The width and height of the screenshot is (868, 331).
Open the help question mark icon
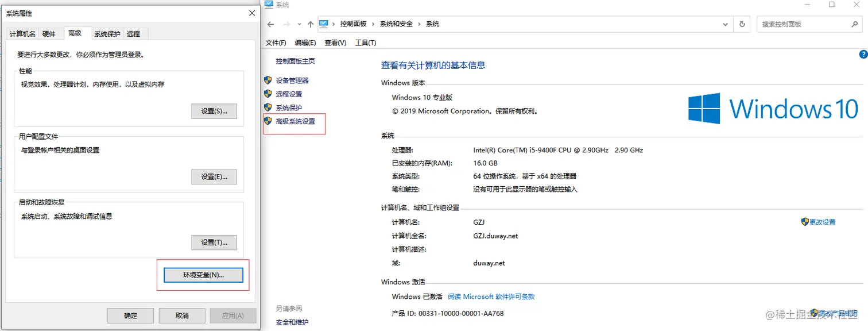coord(863,55)
